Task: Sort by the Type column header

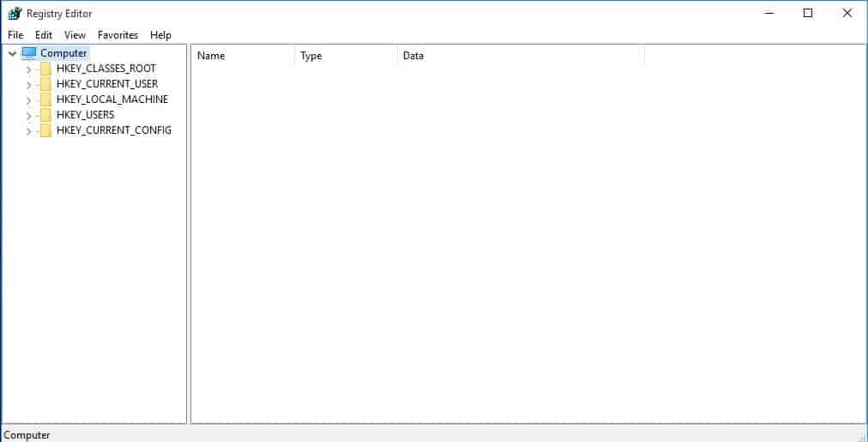Action: pyautogui.click(x=346, y=56)
